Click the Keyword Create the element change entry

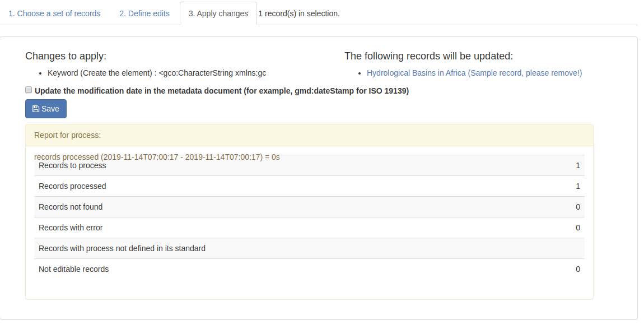coord(157,73)
